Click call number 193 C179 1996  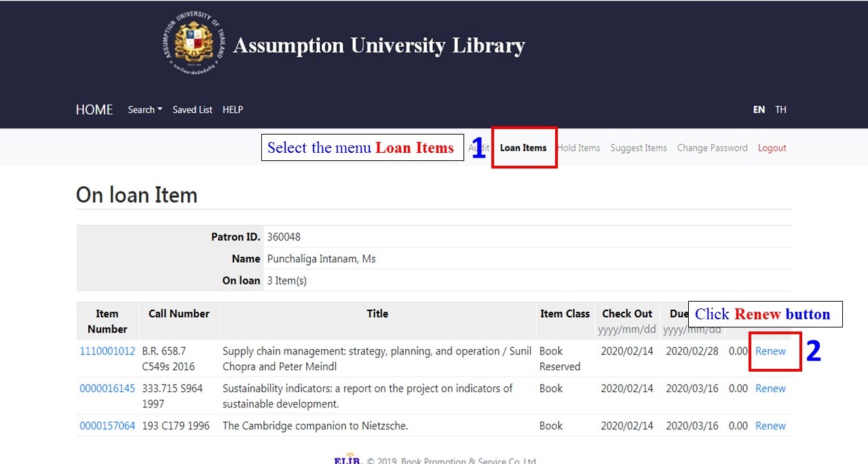[x=176, y=426]
